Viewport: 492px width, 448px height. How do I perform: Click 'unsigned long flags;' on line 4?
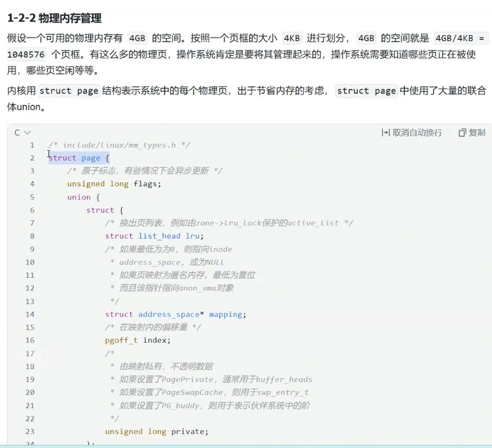113,184
